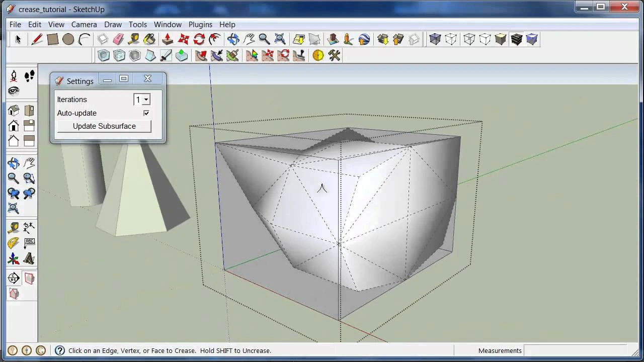644x362 pixels.
Task: Uncheck the Auto-update checkbox
Action: (146, 113)
